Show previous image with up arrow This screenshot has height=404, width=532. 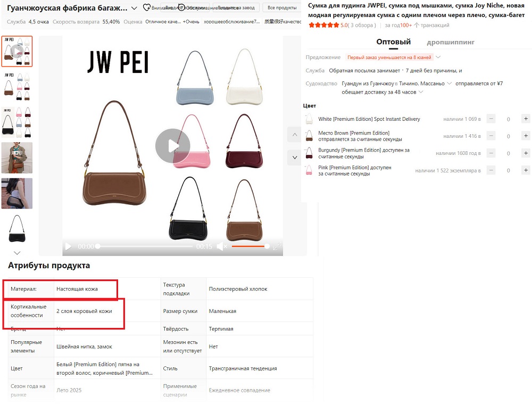point(295,135)
